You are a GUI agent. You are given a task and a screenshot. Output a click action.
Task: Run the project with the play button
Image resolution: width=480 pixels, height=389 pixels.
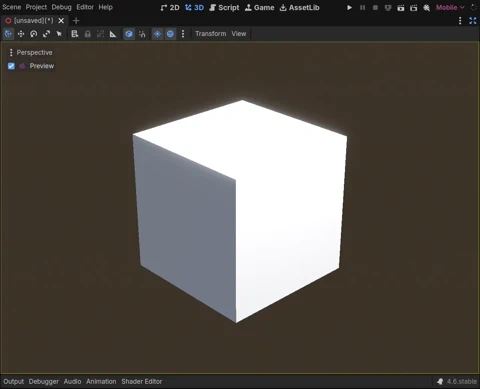click(x=349, y=7)
